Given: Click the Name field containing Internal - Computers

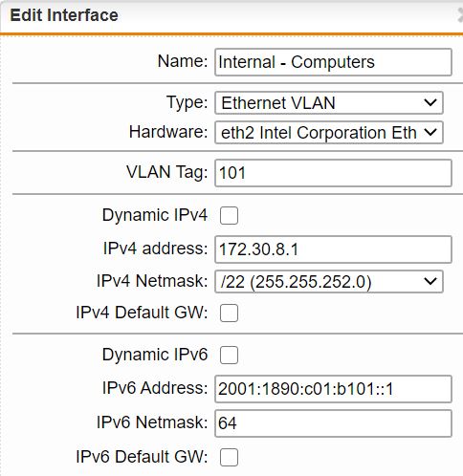Looking at the screenshot, I should (333, 62).
